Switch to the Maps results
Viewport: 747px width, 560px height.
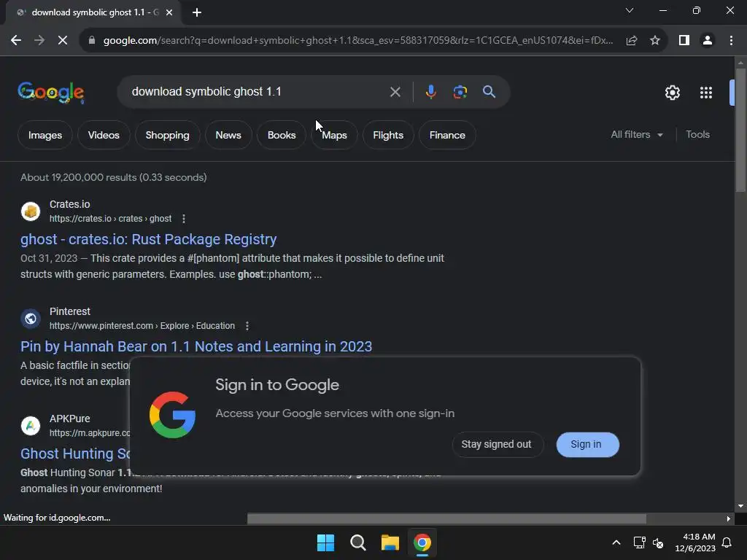(334, 135)
